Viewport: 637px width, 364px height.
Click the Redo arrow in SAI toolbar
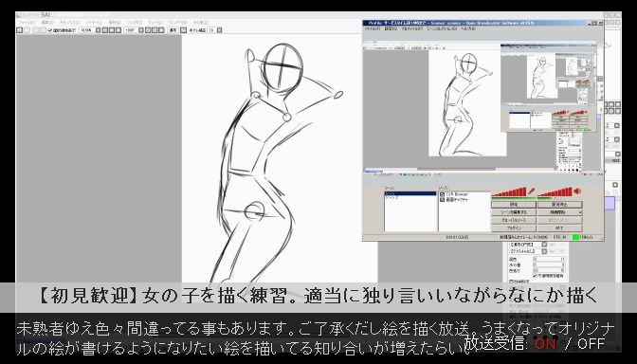click(27, 30)
